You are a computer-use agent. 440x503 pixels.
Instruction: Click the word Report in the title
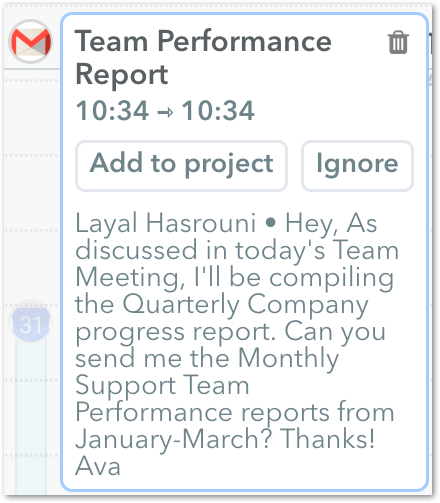pos(122,75)
